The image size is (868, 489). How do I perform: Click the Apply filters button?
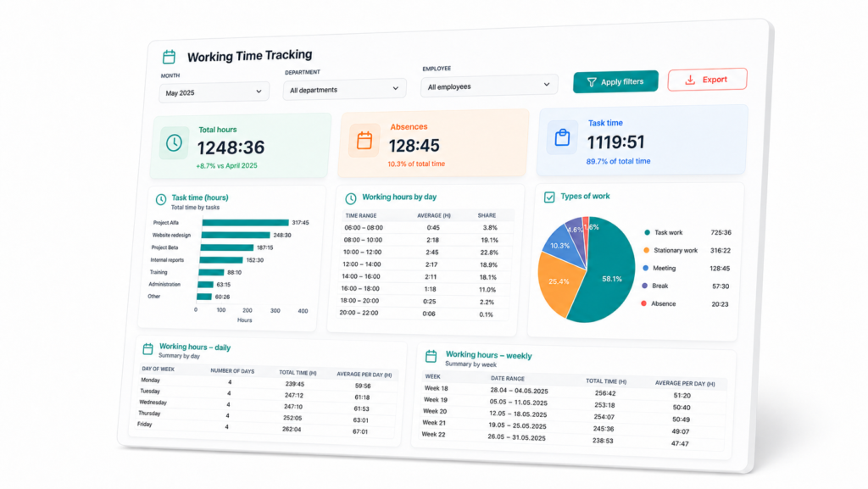tap(615, 81)
